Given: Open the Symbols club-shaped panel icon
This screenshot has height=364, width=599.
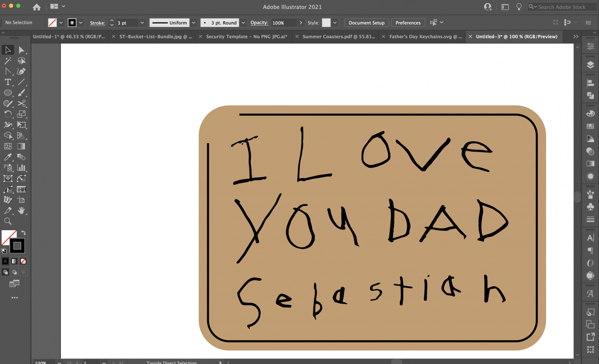Looking at the screenshot, I should [x=591, y=206].
